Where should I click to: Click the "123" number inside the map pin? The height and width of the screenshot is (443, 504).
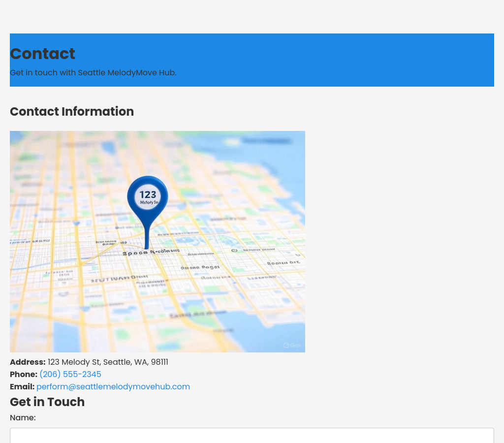click(x=148, y=194)
